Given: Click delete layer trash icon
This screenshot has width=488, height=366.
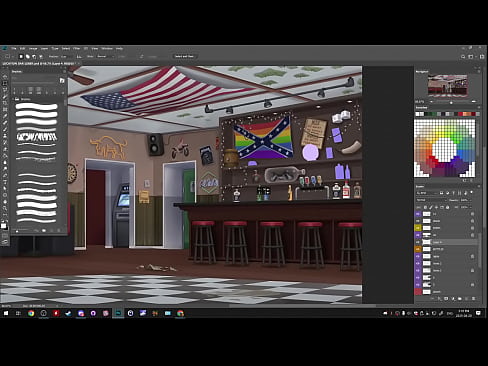Looking at the screenshot, I should [473, 299].
